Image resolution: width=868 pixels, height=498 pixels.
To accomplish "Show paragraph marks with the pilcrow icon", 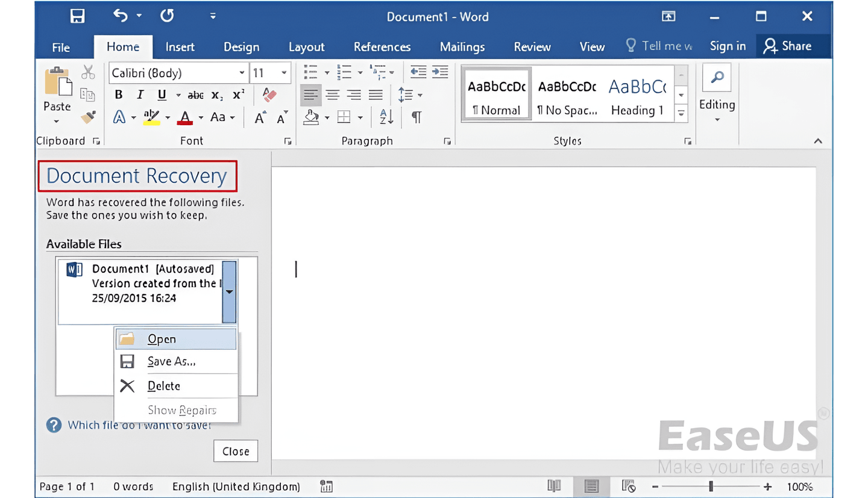I will (416, 117).
